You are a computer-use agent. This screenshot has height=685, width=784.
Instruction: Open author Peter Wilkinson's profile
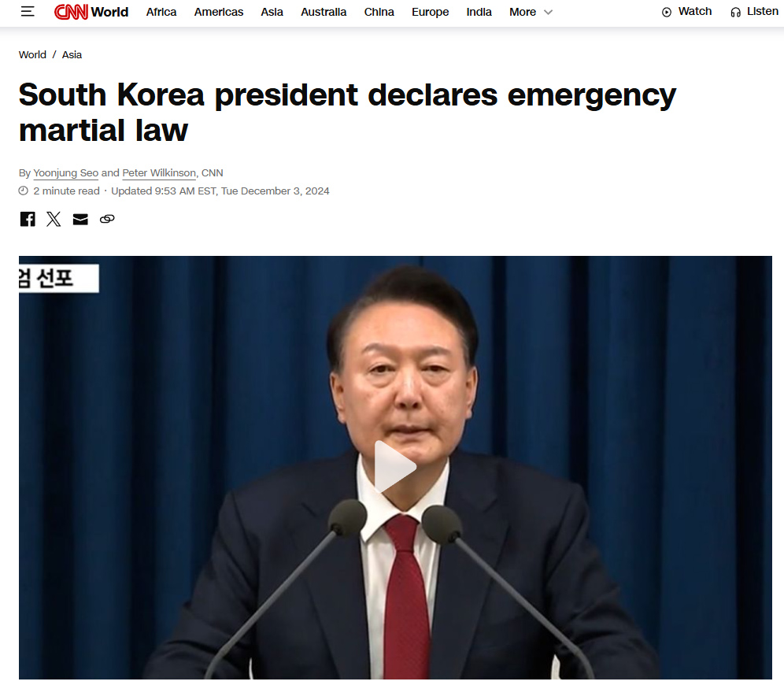159,173
